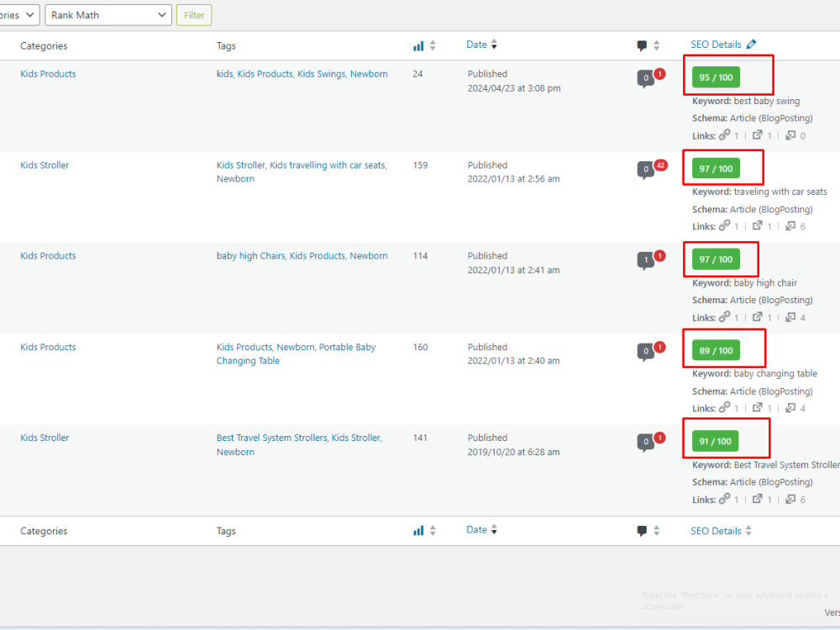Click 'Best Travel System Strollers' tag link

(x=271, y=438)
